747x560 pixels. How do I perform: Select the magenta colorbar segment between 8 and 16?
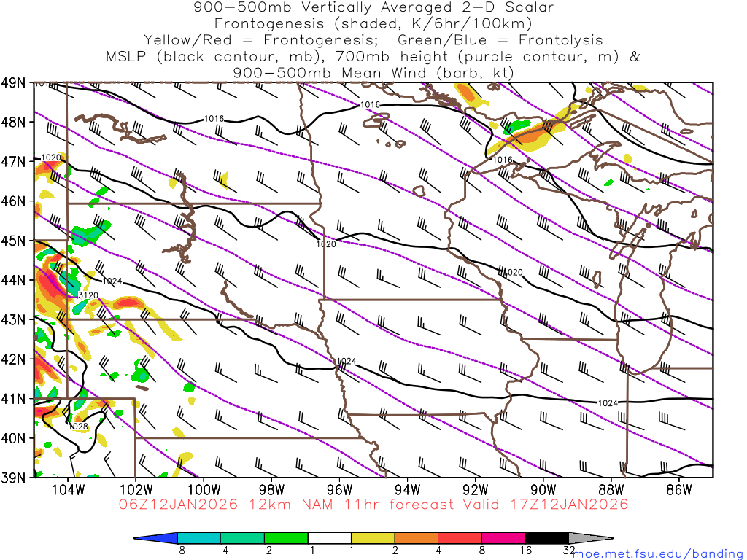coord(503,538)
